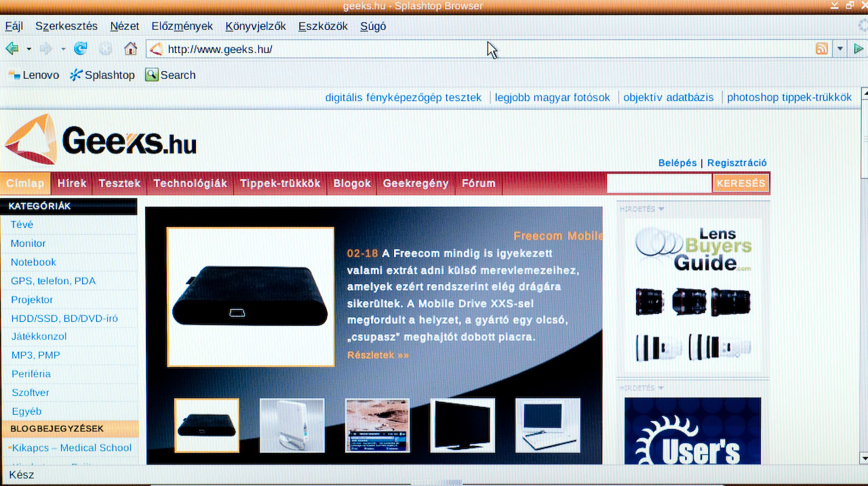Open the MP3, PMP category
This screenshot has height=486, width=868.
pyautogui.click(x=35, y=355)
